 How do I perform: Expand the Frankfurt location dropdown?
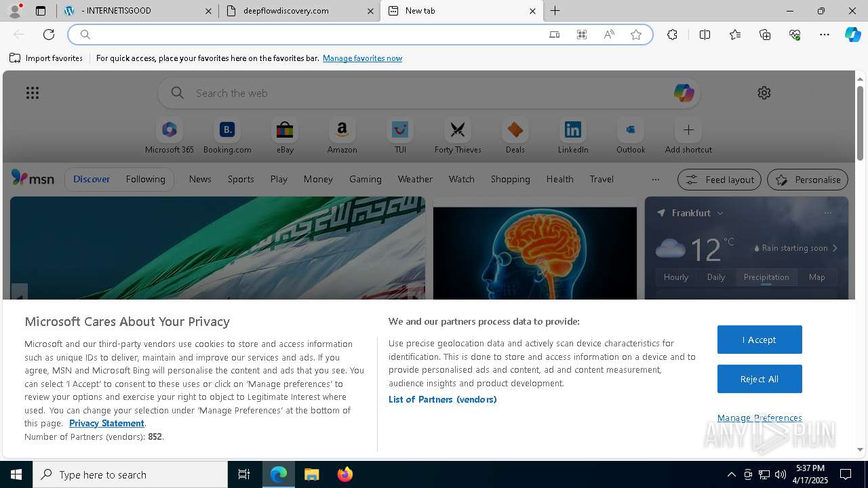pyautogui.click(x=720, y=213)
